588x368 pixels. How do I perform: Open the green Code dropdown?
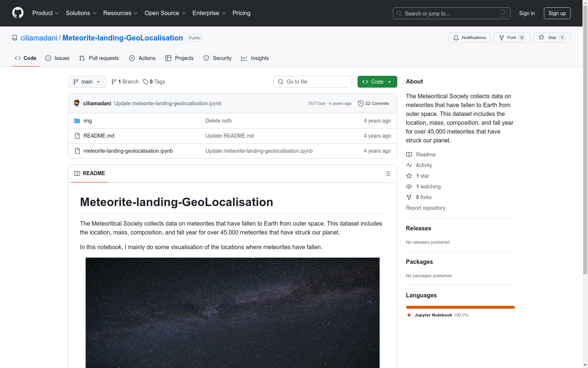tap(377, 82)
